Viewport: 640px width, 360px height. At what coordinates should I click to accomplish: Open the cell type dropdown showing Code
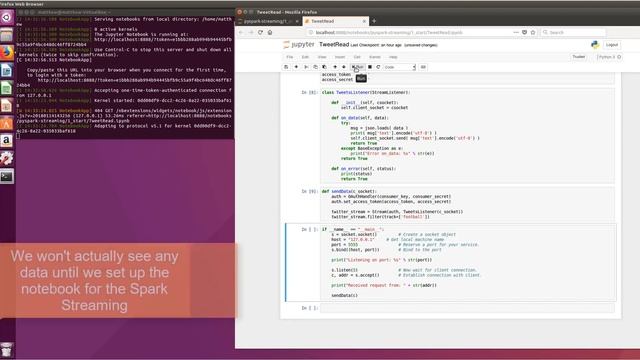(400, 67)
